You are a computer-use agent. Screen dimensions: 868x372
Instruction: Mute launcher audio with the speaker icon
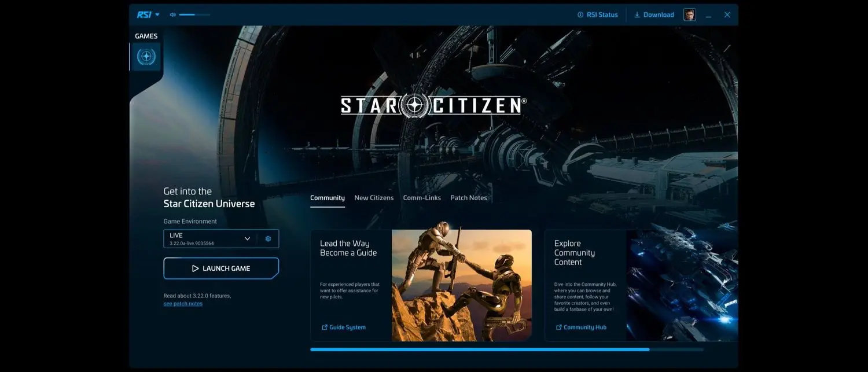point(171,14)
